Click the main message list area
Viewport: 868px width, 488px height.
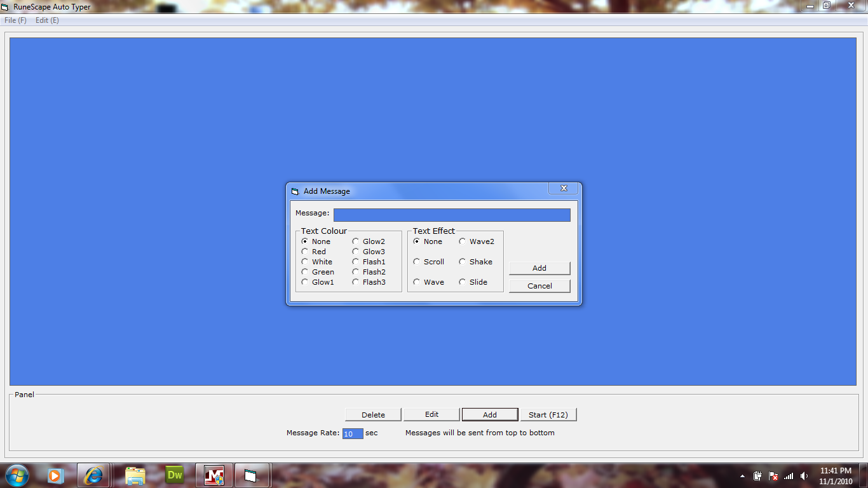click(x=433, y=211)
